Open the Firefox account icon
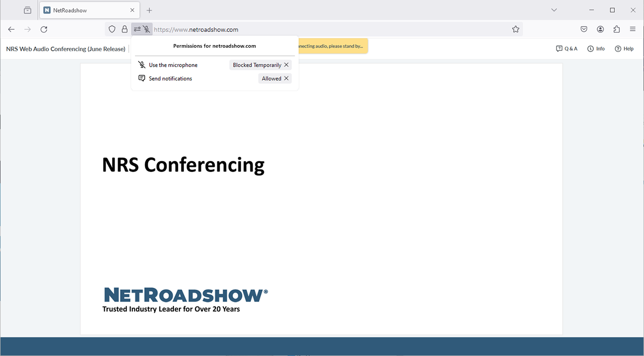 click(600, 29)
